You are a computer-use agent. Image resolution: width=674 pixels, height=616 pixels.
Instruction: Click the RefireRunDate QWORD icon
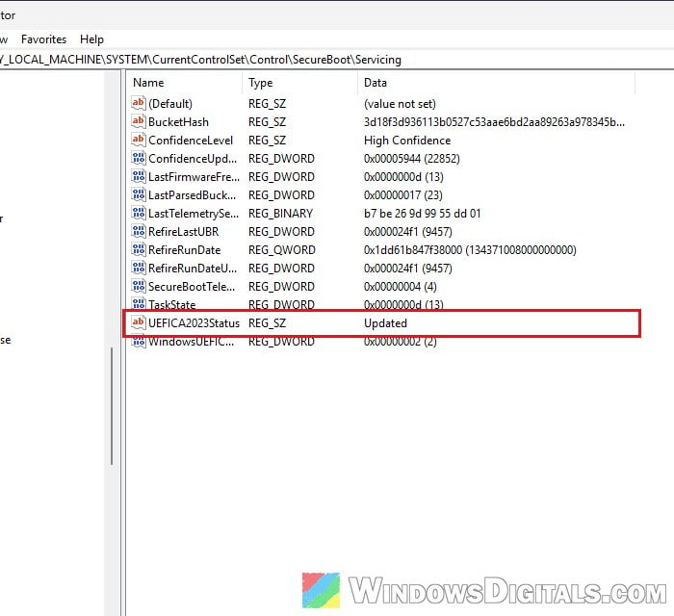(x=138, y=249)
